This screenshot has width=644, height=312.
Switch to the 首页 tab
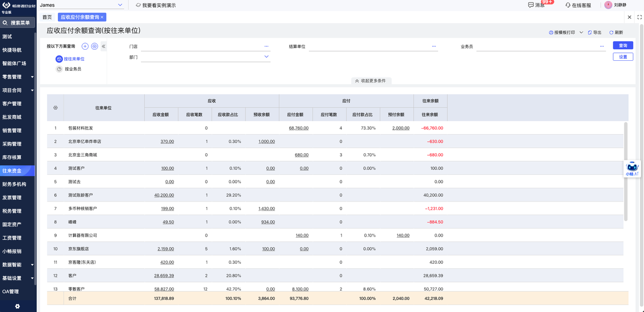(47, 17)
